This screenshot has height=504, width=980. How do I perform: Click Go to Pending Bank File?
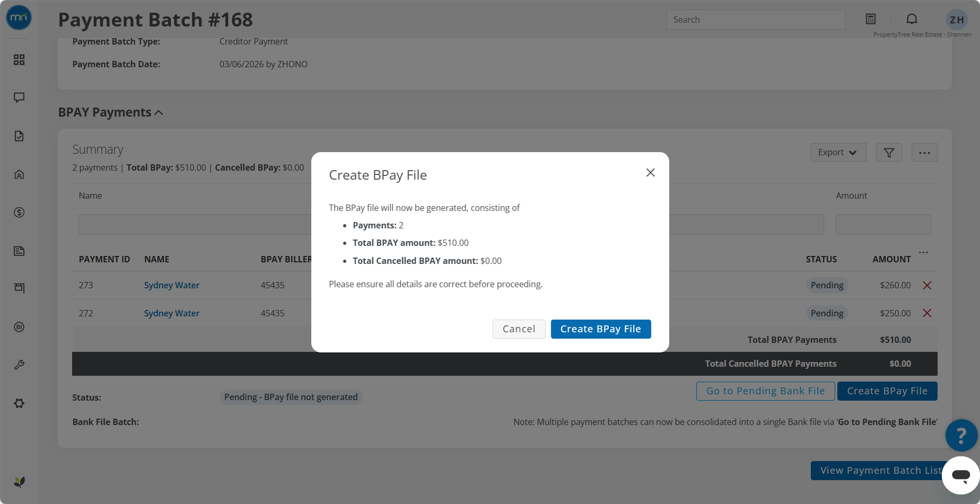(x=765, y=391)
